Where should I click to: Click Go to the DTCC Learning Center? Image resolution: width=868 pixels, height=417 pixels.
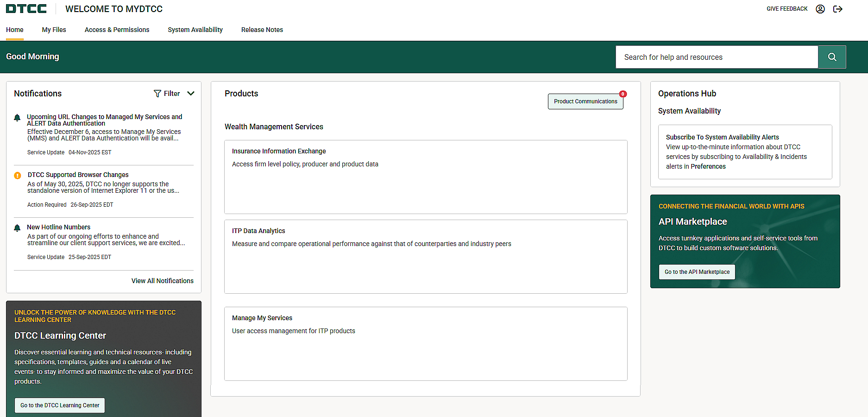tap(60, 405)
